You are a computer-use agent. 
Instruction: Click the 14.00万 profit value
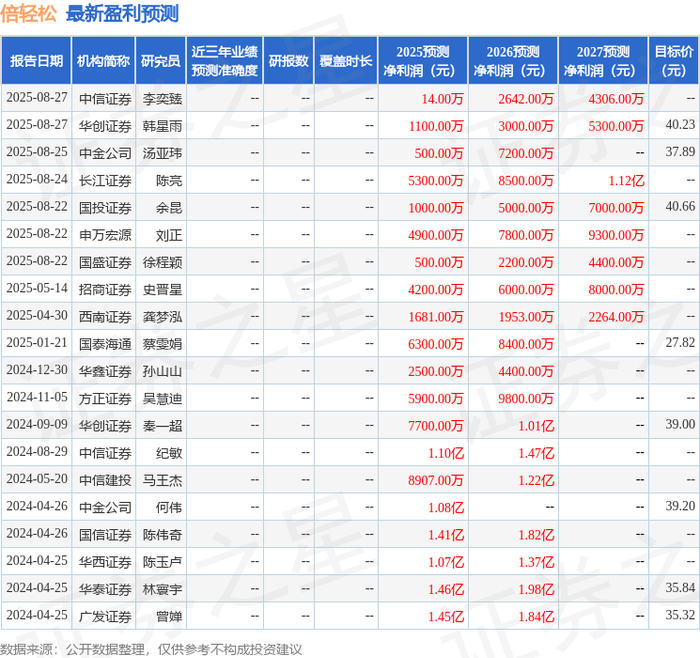tap(442, 99)
